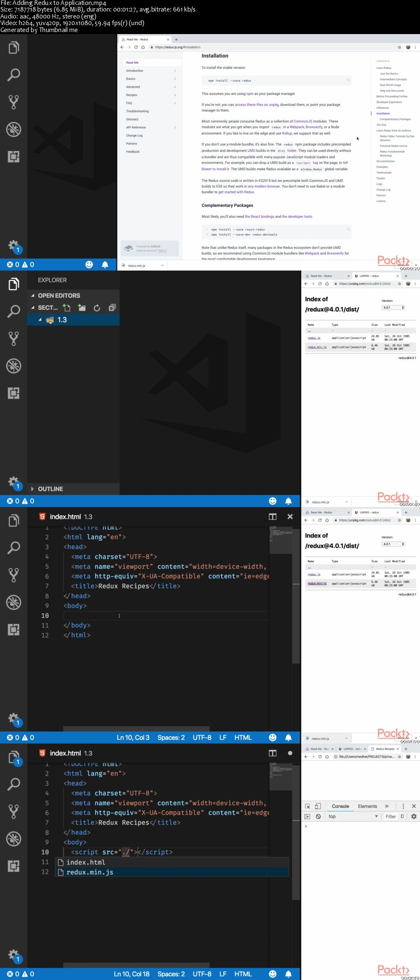Click the new tab plus next to Redux Recipes tab
The height and width of the screenshot is (980, 420).
point(406,748)
